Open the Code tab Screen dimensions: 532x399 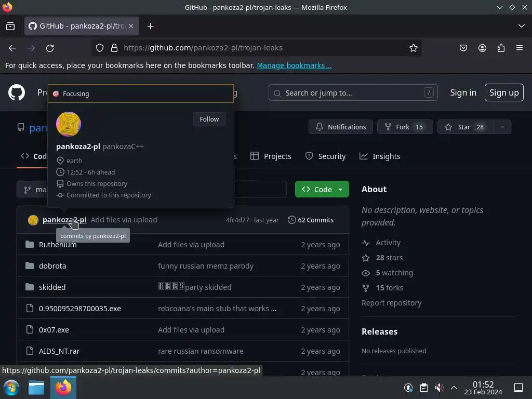34,156
